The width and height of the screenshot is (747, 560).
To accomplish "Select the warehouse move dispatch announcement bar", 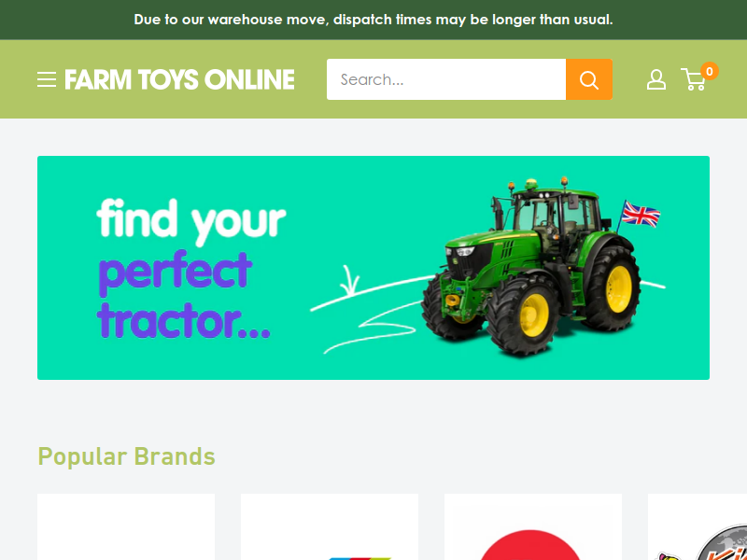I will pos(373,20).
